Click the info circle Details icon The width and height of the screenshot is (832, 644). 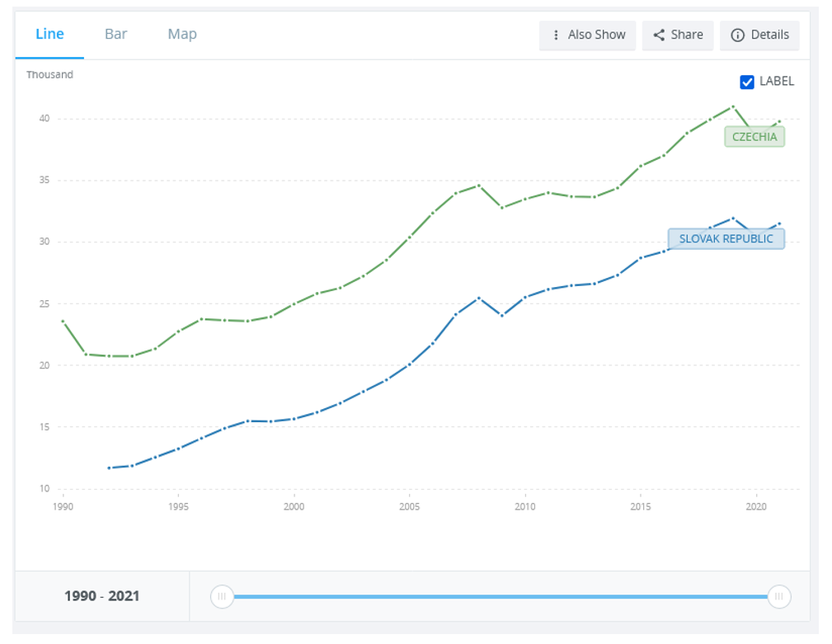[737, 35]
